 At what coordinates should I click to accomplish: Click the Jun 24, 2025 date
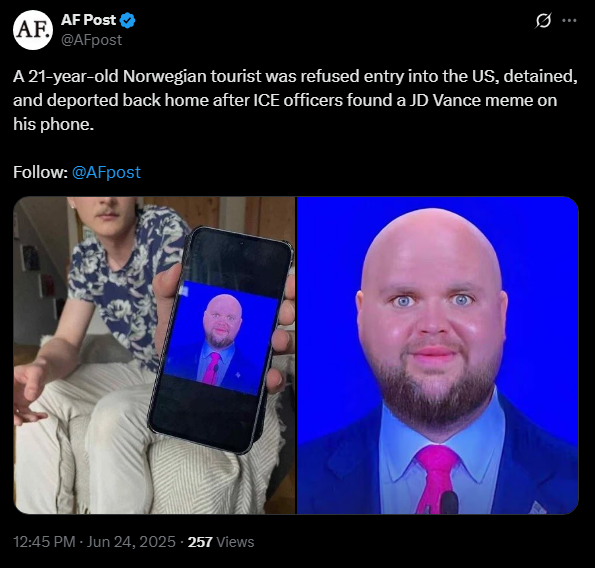pos(131,542)
